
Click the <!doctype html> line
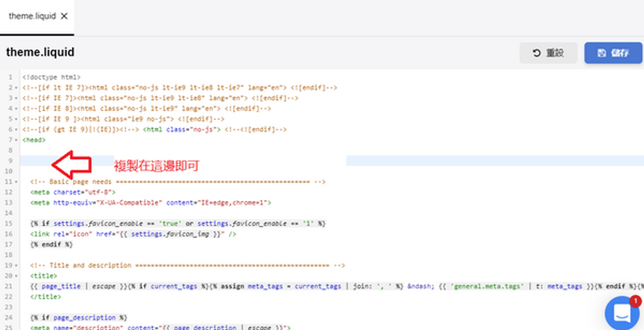pos(52,77)
